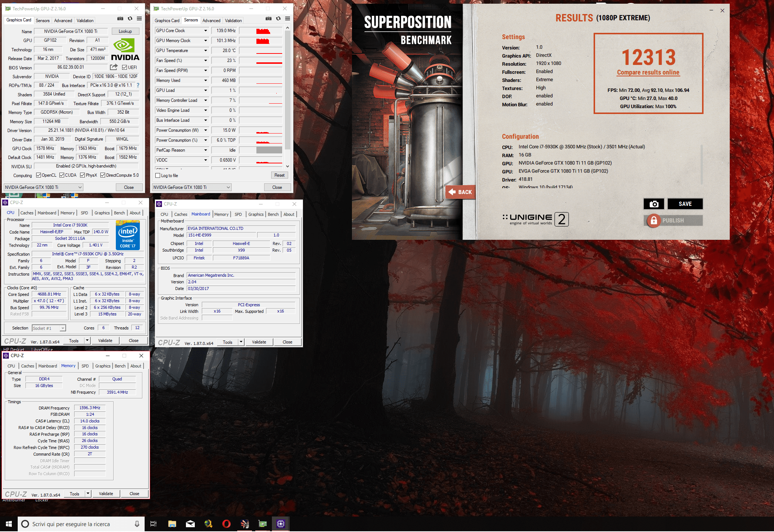Image resolution: width=774 pixels, height=532 pixels.
Task: Click the Bus Interface question mark icon
Action: (x=138, y=85)
